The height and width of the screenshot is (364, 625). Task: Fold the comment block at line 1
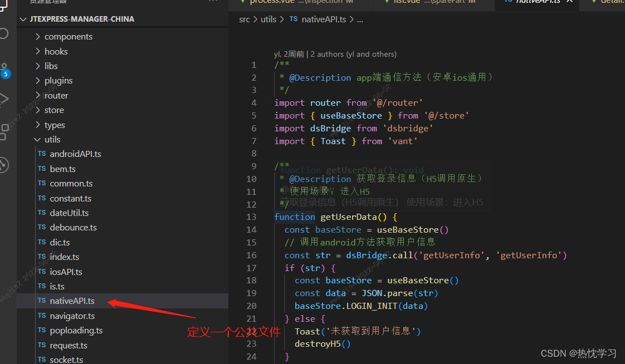tap(266, 65)
